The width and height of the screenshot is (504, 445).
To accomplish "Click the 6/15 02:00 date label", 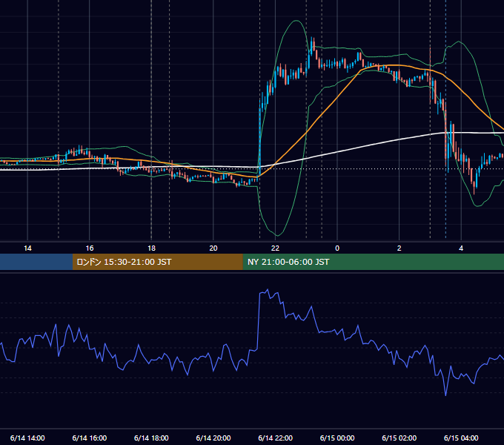I will coord(399,438).
